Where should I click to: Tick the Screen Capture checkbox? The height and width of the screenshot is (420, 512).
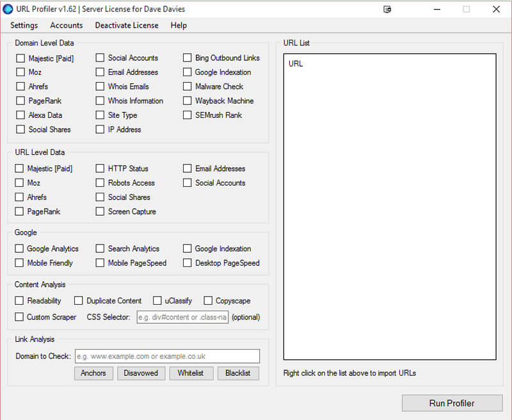100,212
